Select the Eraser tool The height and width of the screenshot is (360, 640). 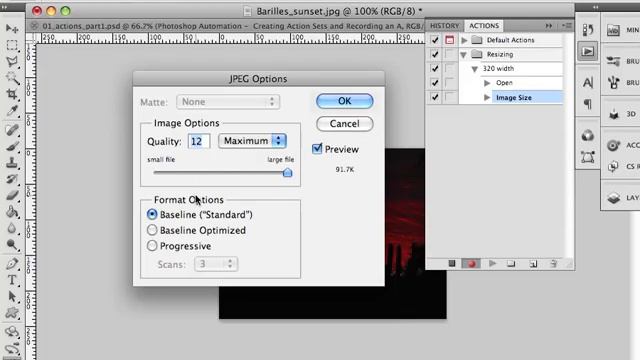tap(12, 195)
